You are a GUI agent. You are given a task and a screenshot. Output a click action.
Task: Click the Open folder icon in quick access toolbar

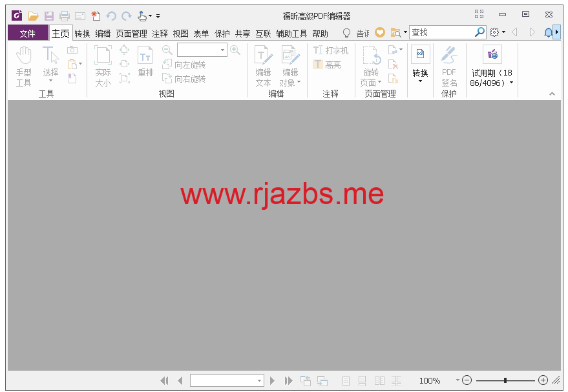[34, 16]
